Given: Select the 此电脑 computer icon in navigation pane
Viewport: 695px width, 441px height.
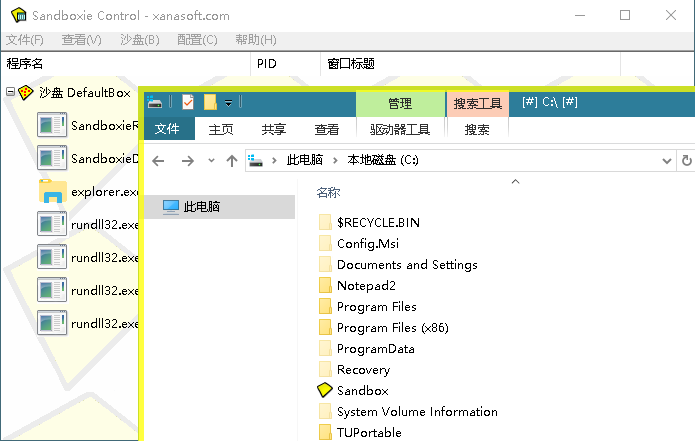Looking at the screenshot, I should (171, 207).
